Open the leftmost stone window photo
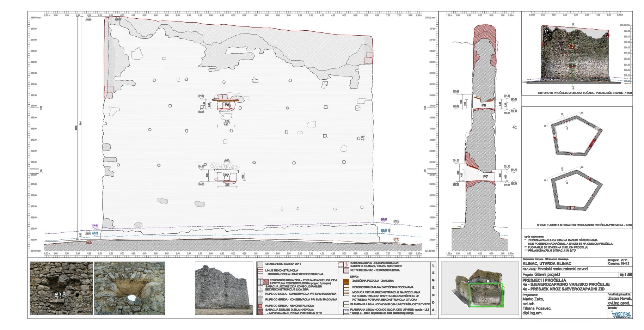Screen dimensions: 644x330 [61, 288]
